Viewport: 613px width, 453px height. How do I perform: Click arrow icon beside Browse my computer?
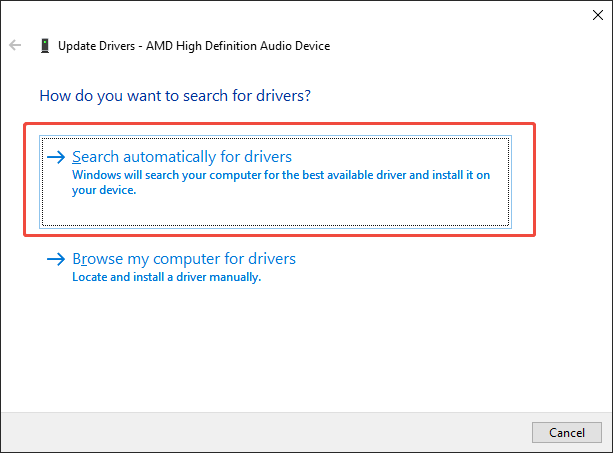(x=56, y=259)
